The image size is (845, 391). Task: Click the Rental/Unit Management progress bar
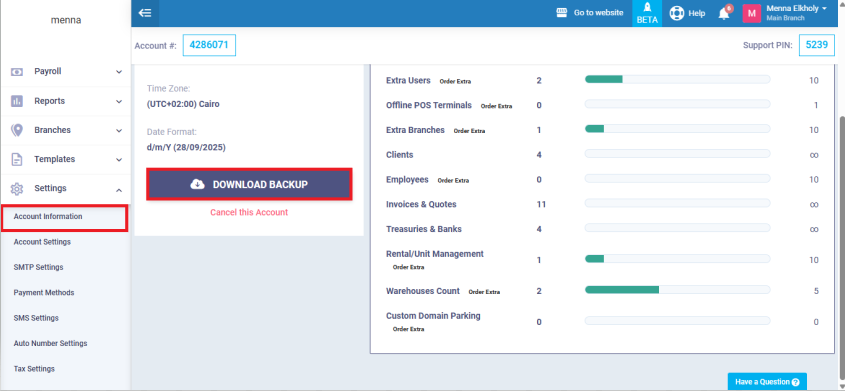tap(677, 259)
